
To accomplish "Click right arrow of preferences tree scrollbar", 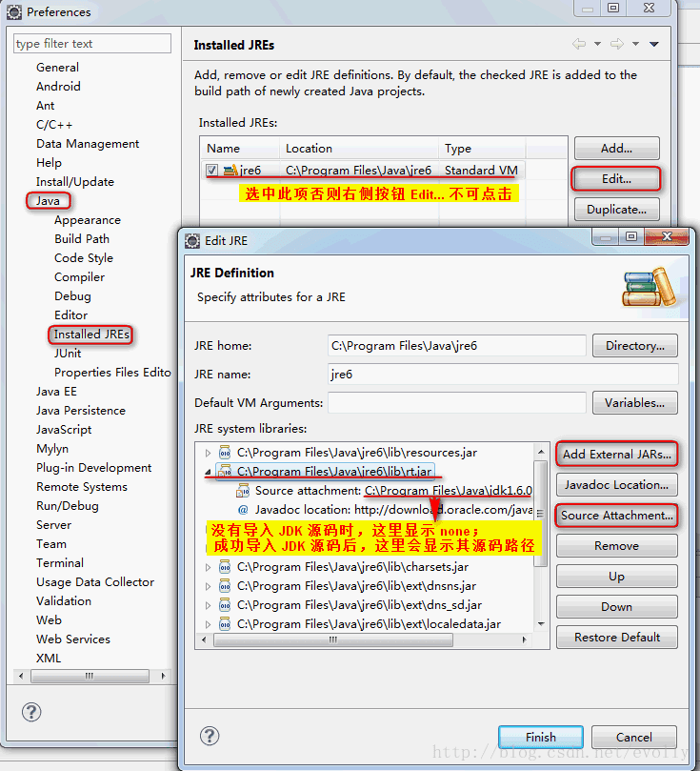I will pyautogui.click(x=164, y=676).
